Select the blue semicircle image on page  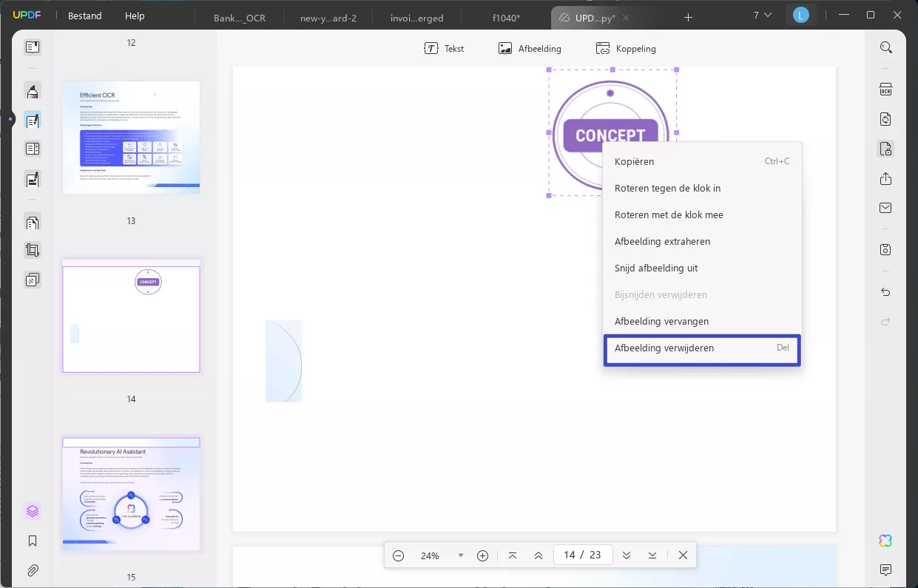[x=284, y=361]
